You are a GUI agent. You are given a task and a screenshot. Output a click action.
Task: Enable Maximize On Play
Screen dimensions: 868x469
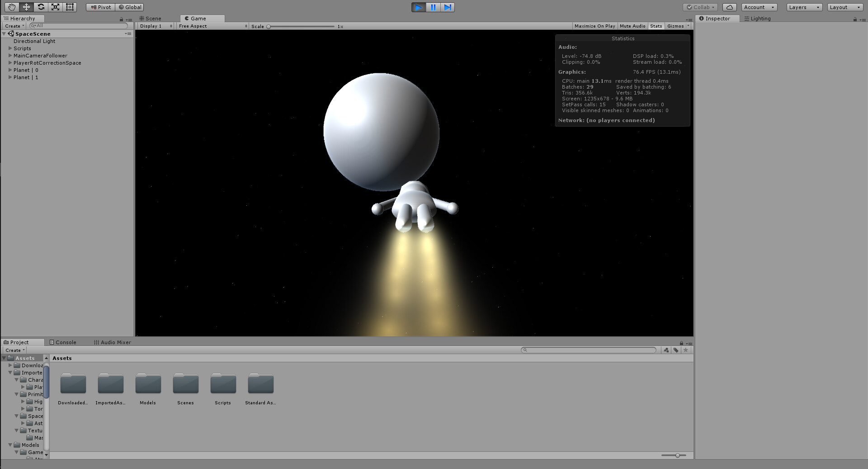(x=594, y=26)
